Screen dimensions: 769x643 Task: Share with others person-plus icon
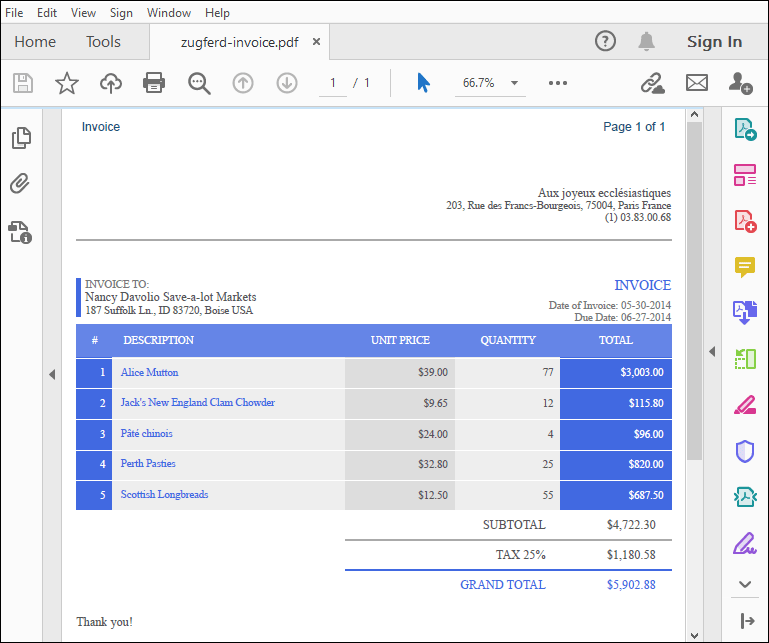[x=741, y=83]
